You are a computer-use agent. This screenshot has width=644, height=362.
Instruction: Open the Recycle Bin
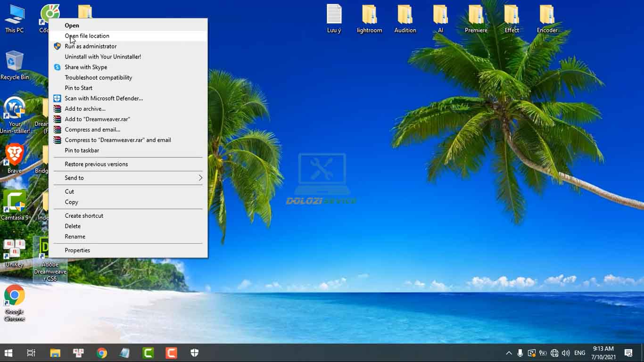14,61
